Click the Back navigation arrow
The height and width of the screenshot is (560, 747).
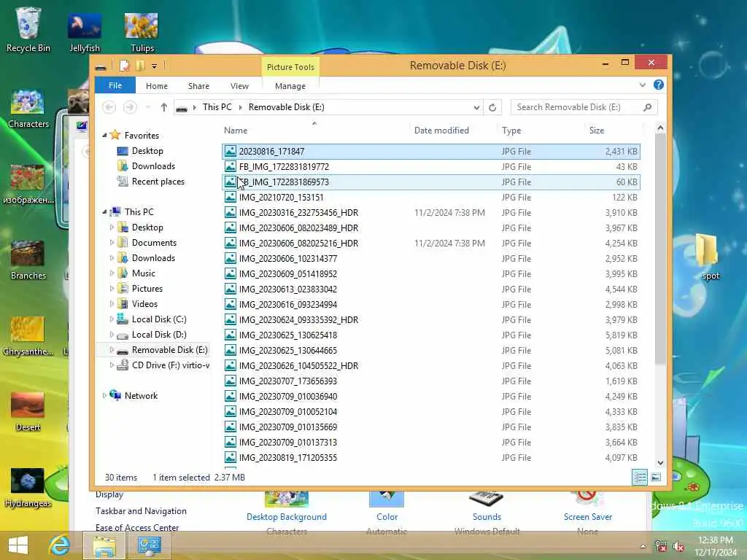coord(109,107)
